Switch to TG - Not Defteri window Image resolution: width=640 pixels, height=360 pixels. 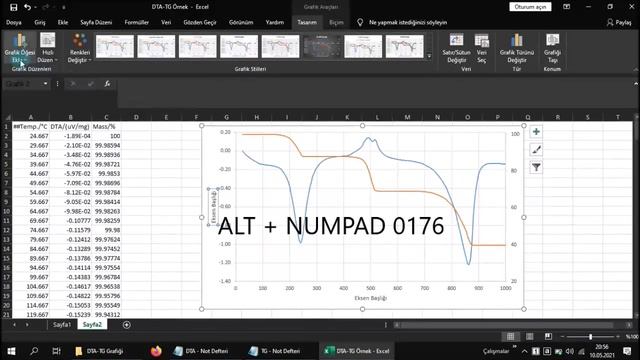(275, 351)
